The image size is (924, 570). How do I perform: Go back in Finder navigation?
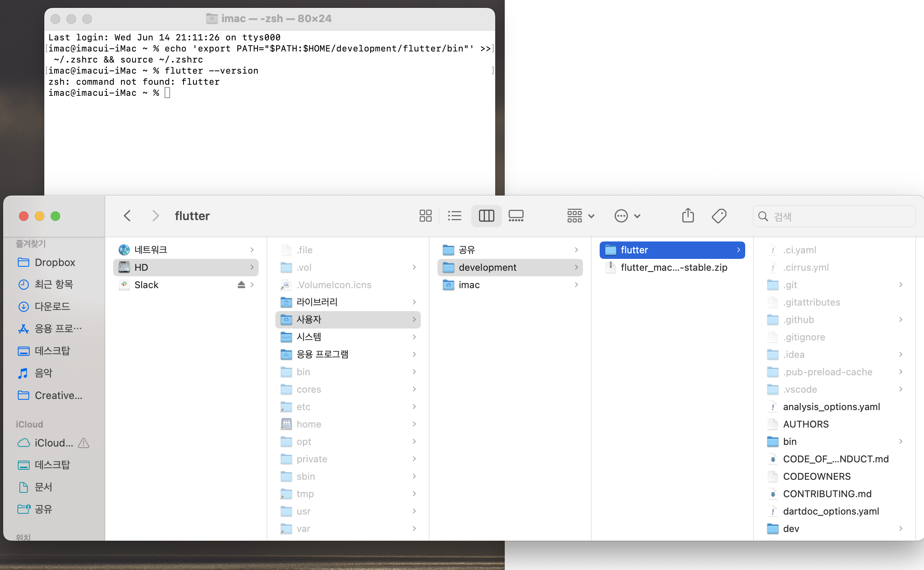(x=127, y=216)
